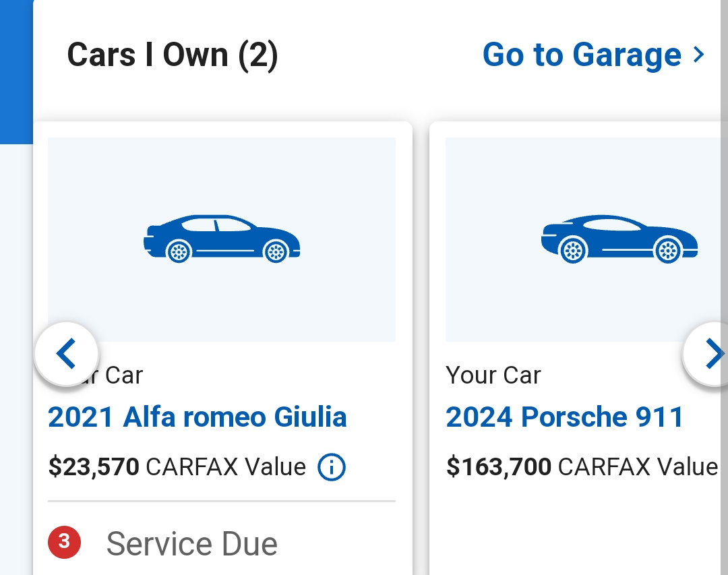This screenshot has width=728, height=575.
Task: Click CARFAX Value text on Alfa Romeo card
Action: coord(226,466)
